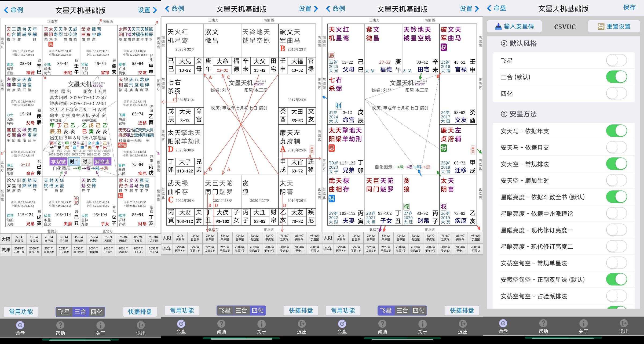Tap 退出 exit icon in second screen
This screenshot has height=344, width=644.
(302, 324)
